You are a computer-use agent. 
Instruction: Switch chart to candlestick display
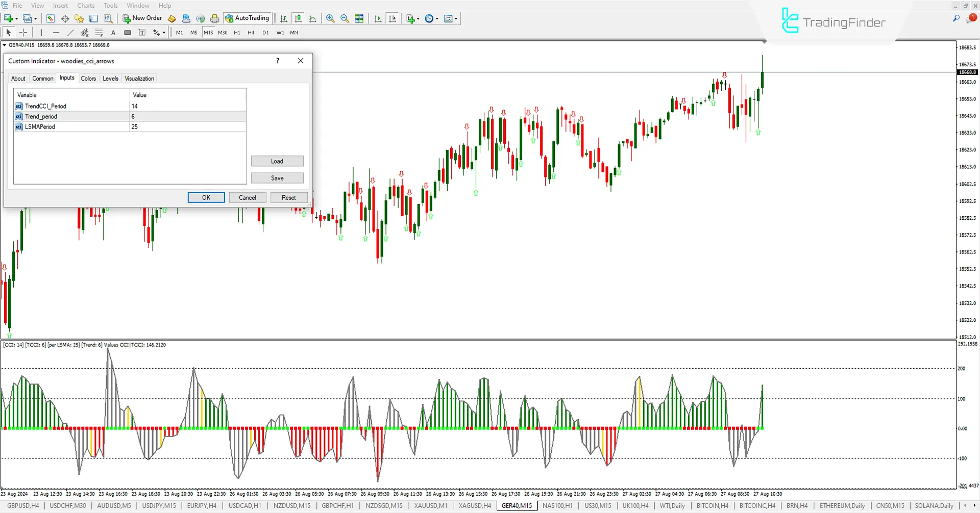point(298,18)
